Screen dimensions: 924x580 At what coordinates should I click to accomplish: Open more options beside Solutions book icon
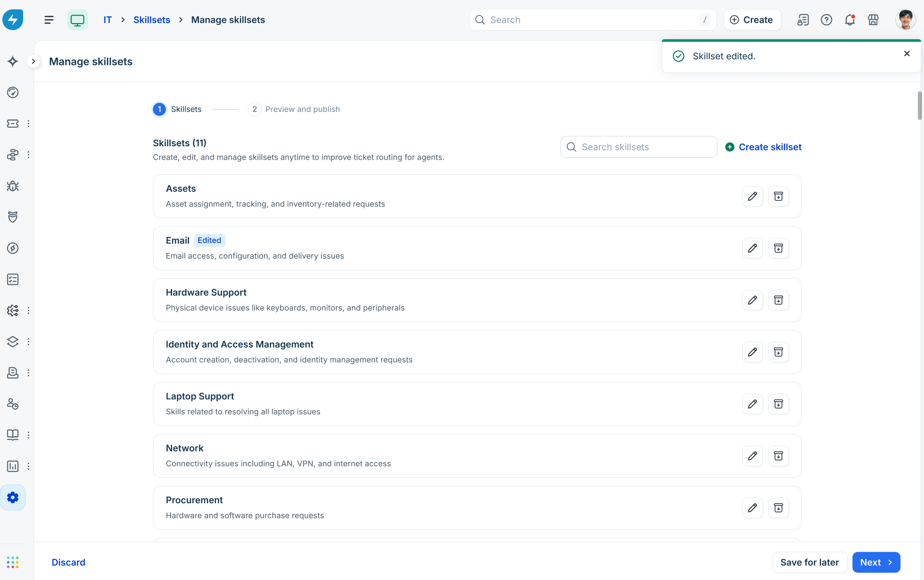click(x=28, y=435)
